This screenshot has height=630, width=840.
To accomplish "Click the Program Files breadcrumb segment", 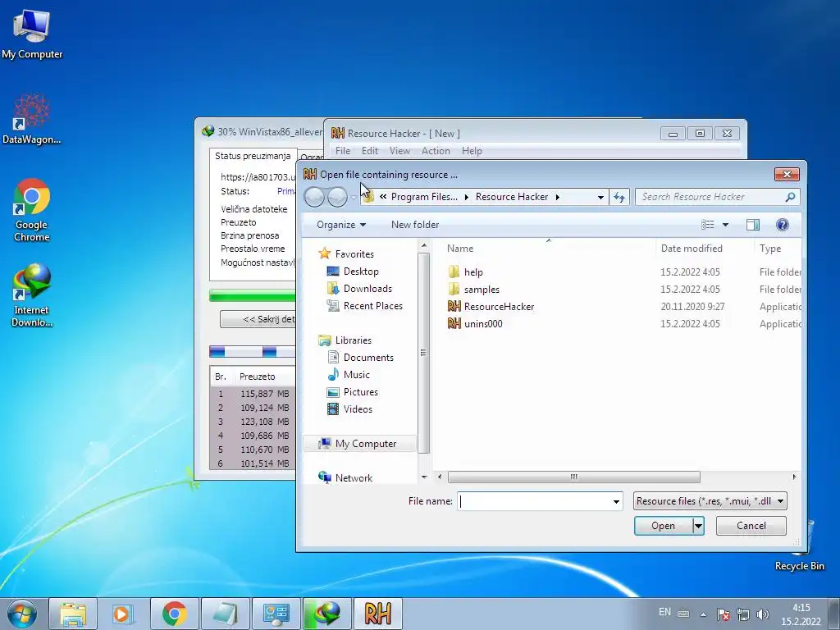I will point(424,197).
